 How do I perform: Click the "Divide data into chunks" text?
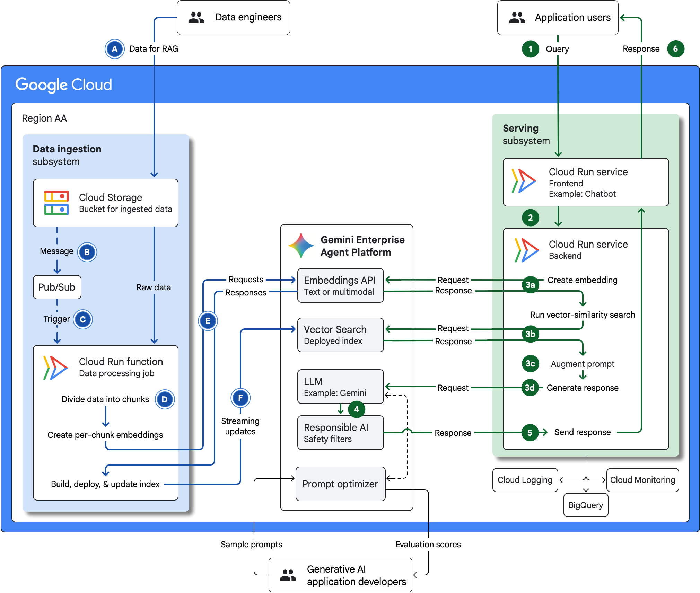(105, 399)
